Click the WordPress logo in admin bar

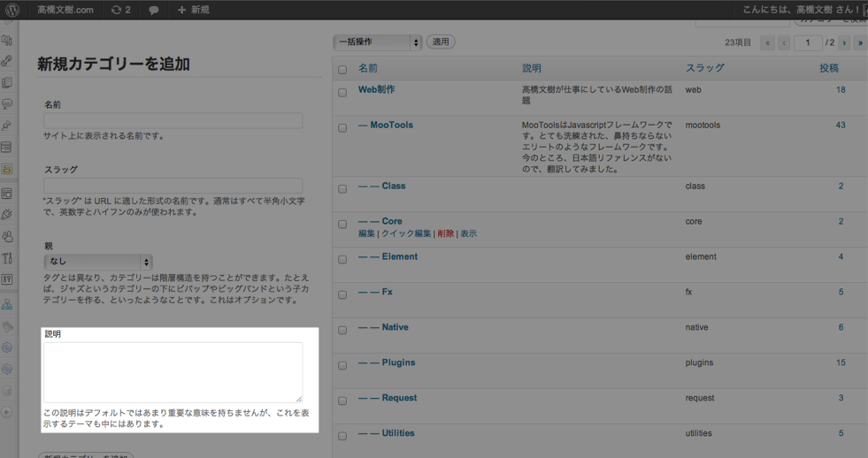click(12, 10)
